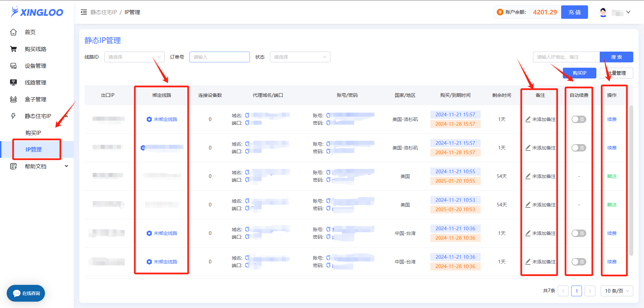This screenshot has width=644, height=308.
Task: Click 未绑定线路 link in last row
Action: tap(165, 262)
